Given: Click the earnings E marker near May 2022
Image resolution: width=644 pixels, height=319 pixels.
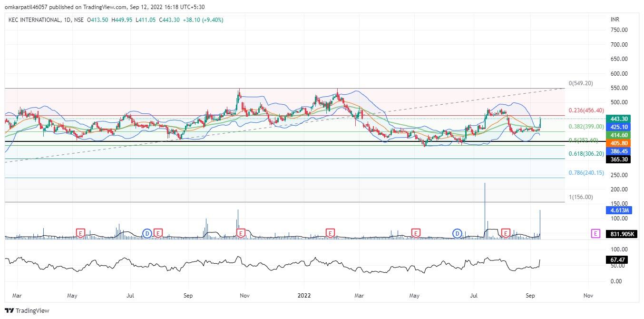Looking at the screenshot, I should 416,233.
